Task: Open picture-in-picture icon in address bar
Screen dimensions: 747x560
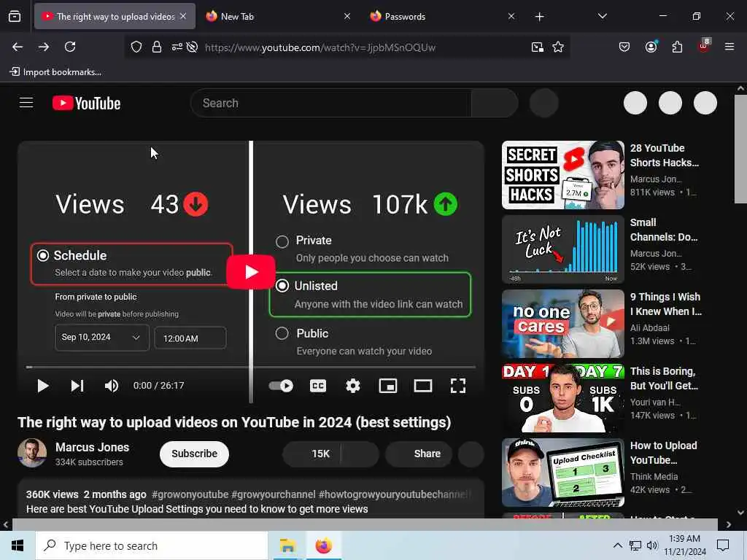Action: pos(538,47)
